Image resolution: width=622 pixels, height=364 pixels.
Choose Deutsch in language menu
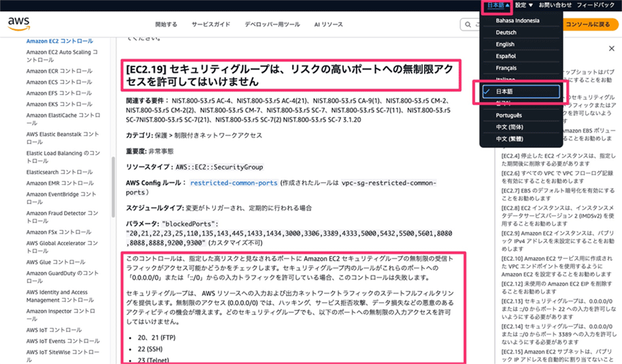click(x=506, y=33)
